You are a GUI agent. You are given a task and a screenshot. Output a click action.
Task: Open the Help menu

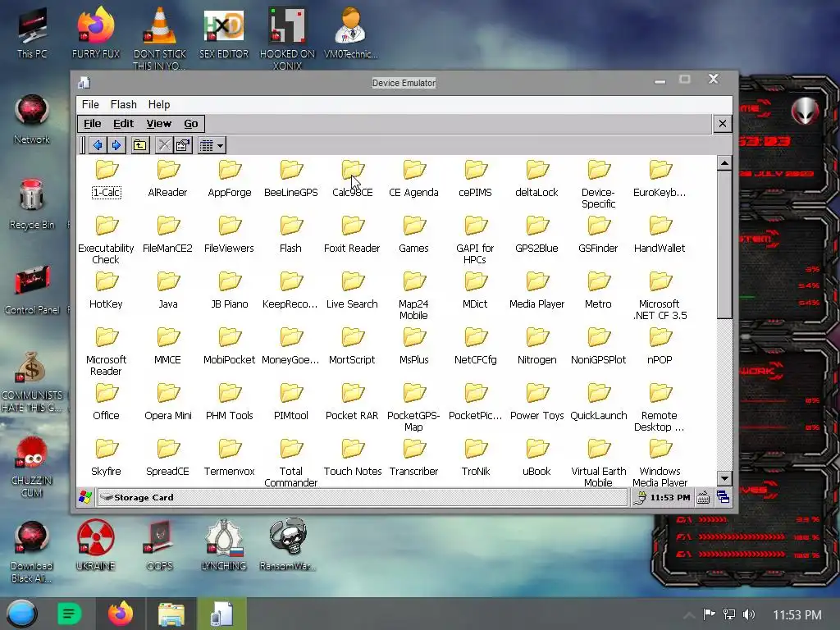159,104
